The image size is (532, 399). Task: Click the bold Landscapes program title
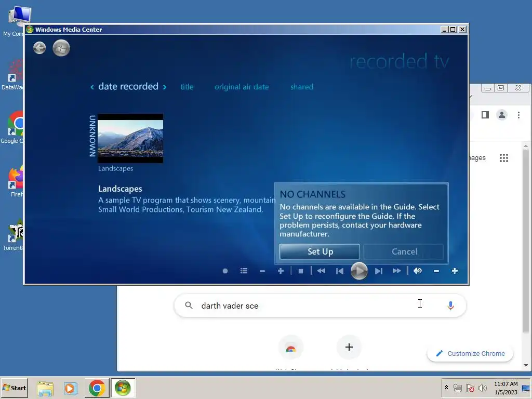(x=120, y=189)
